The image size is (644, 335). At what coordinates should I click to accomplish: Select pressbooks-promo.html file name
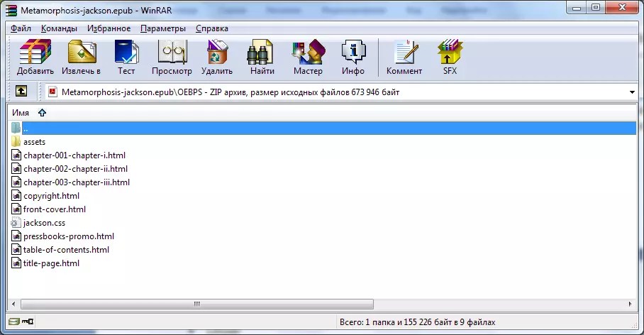(x=69, y=236)
